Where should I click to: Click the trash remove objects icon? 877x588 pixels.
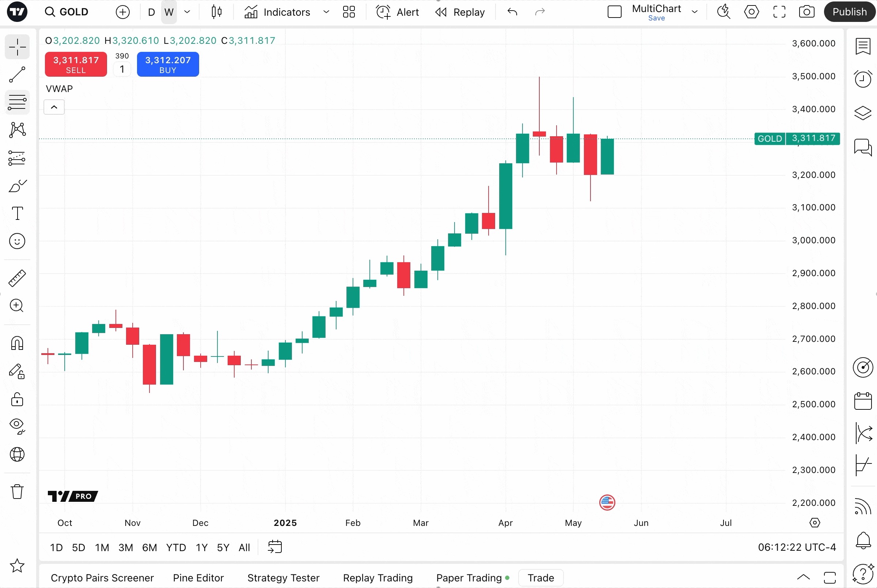(x=17, y=491)
